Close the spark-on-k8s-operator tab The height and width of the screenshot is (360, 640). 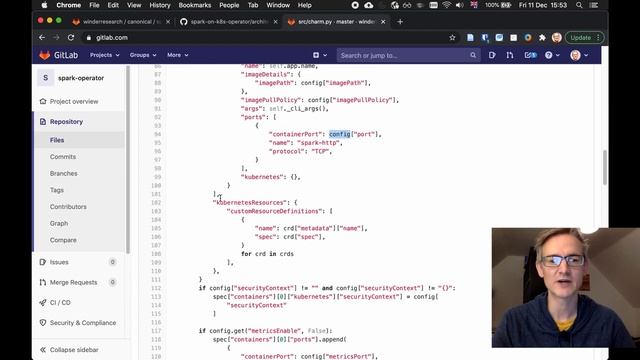pyautogui.click(x=276, y=22)
